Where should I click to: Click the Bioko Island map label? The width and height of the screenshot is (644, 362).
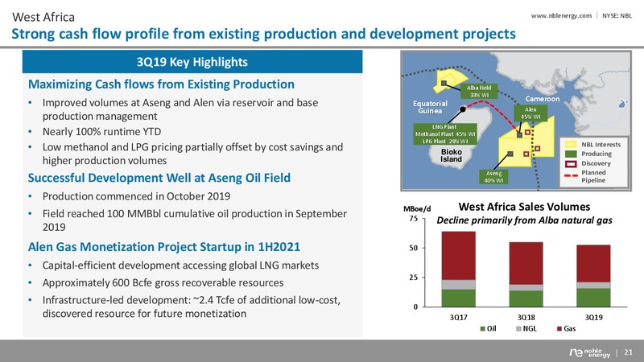(451, 155)
